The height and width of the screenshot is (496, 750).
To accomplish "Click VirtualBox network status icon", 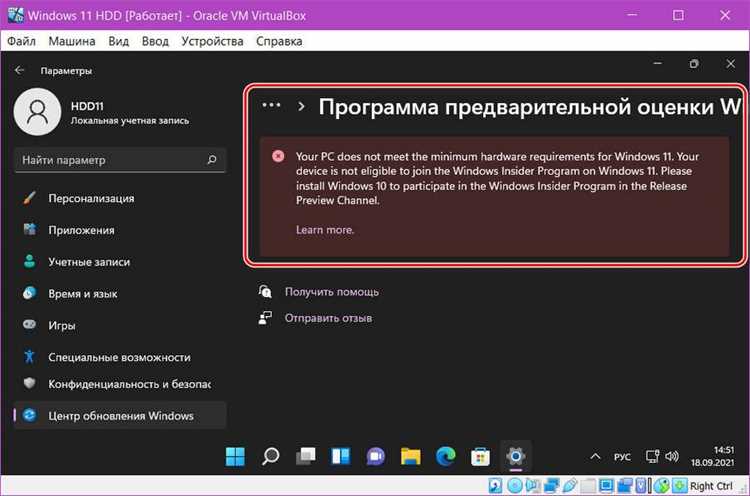I will coord(551,485).
